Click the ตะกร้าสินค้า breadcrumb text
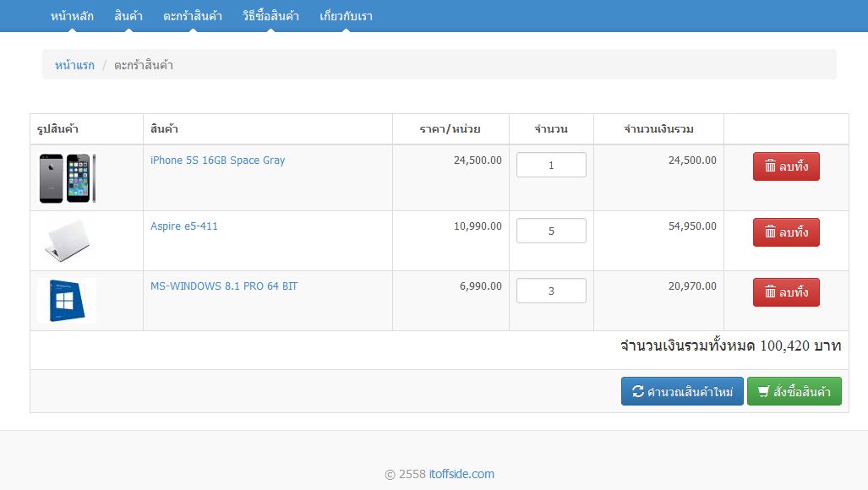 point(144,65)
